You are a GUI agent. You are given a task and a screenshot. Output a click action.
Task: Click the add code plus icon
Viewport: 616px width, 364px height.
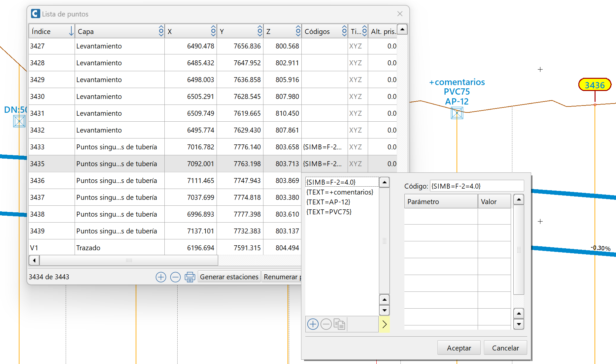click(313, 324)
